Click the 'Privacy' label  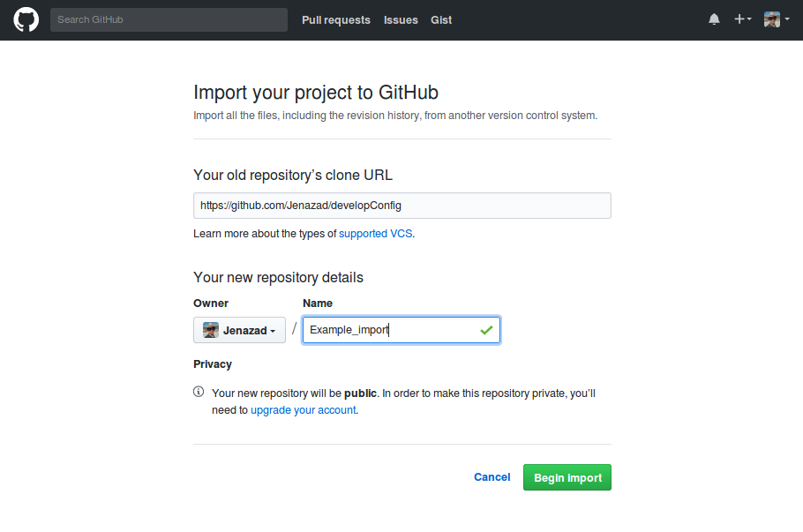pyautogui.click(x=213, y=364)
